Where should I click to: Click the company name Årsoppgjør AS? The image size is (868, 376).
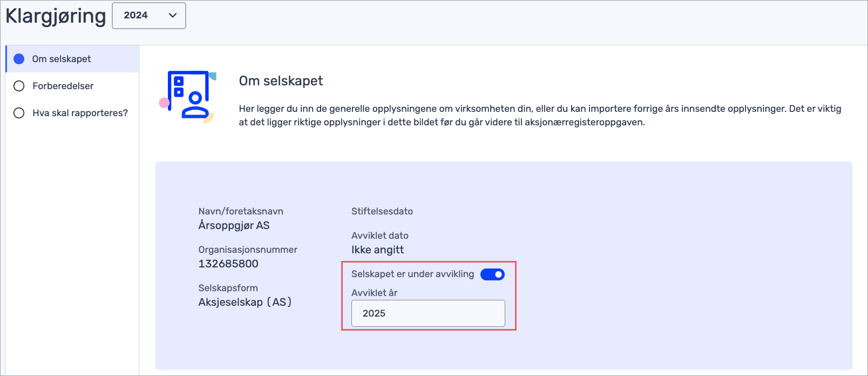234,226
